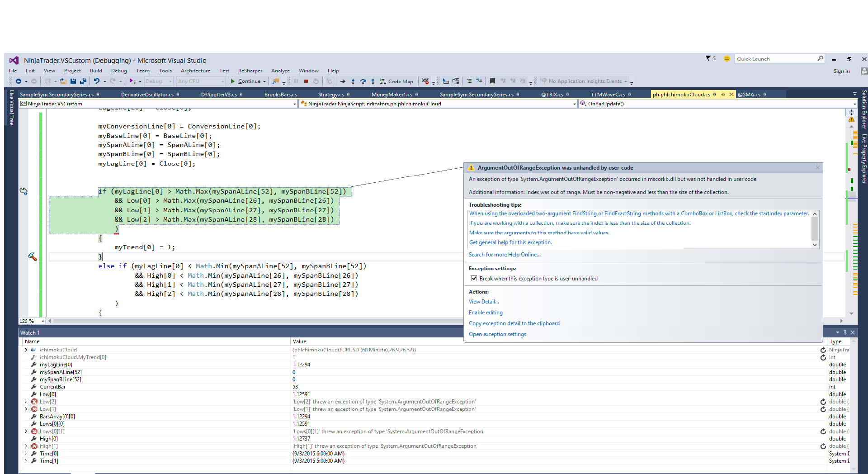The height and width of the screenshot is (474, 868).
Task: Click the smiley feedback icon
Action: pyautogui.click(x=727, y=59)
